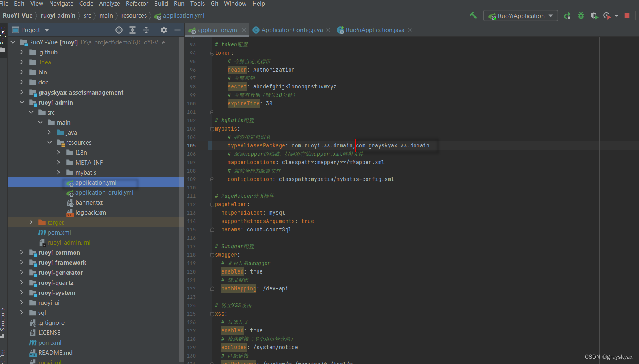The height and width of the screenshot is (364, 639).
Task: Open the Structure tool window side tab
Action: [3, 323]
